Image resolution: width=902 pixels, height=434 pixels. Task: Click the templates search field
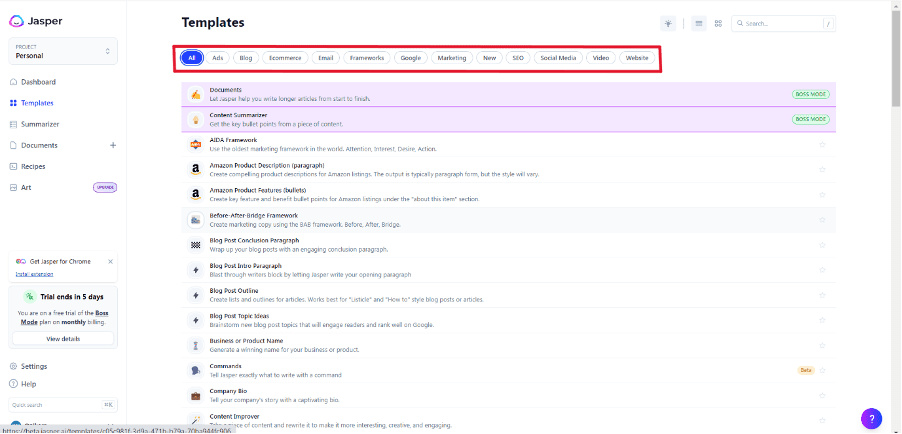783,24
